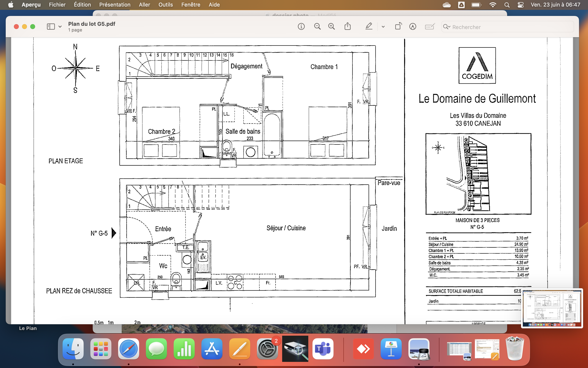Click the 'PLAN ETAGE' label

tap(66, 161)
